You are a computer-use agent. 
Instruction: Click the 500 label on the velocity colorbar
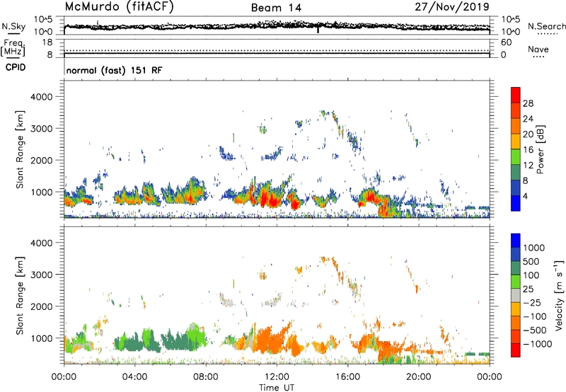coord(531,262)
